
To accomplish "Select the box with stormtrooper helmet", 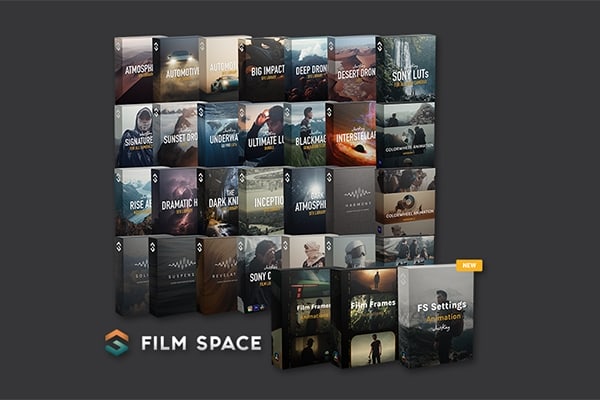I will pyautogui.click(x=351, y=251).
